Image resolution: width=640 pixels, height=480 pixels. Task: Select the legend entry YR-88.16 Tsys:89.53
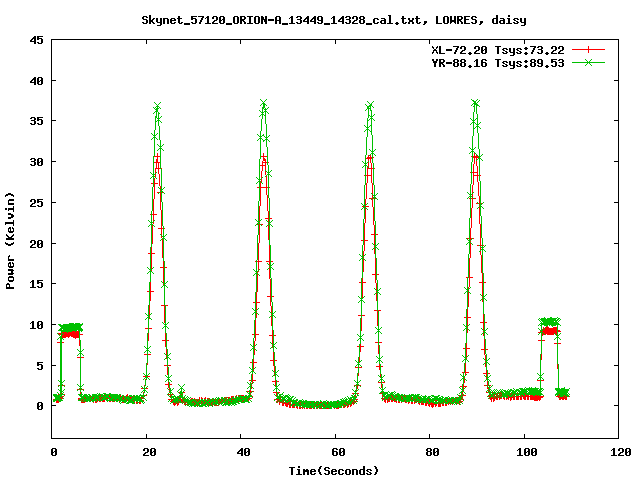pos(498,63)
